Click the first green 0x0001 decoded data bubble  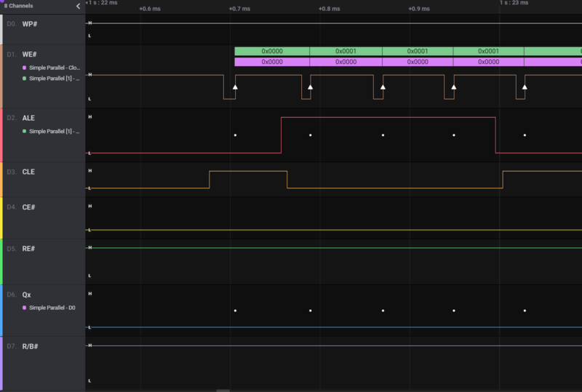point(346,52)
